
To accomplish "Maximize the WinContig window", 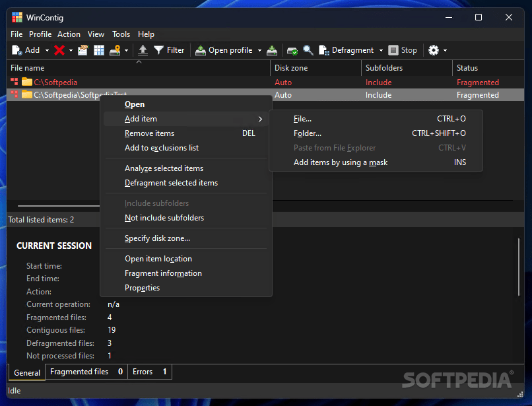I will [x=479, y=17].
